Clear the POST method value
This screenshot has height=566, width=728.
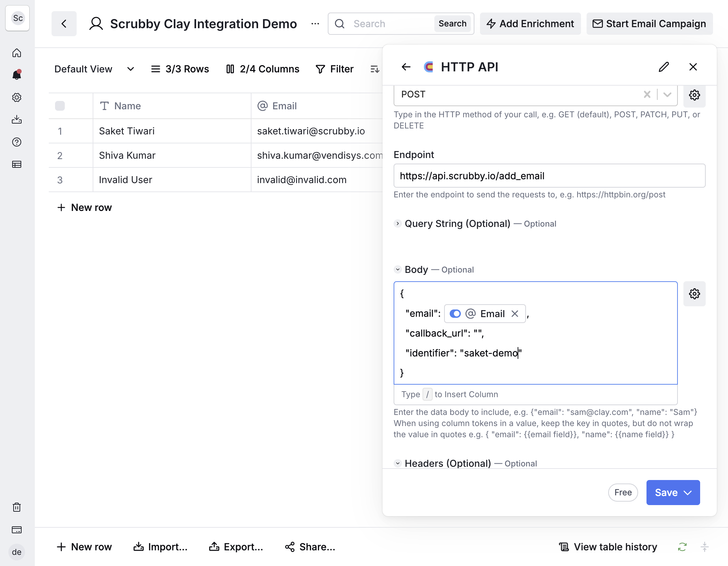pyautogui.click(x=647, y=94)
